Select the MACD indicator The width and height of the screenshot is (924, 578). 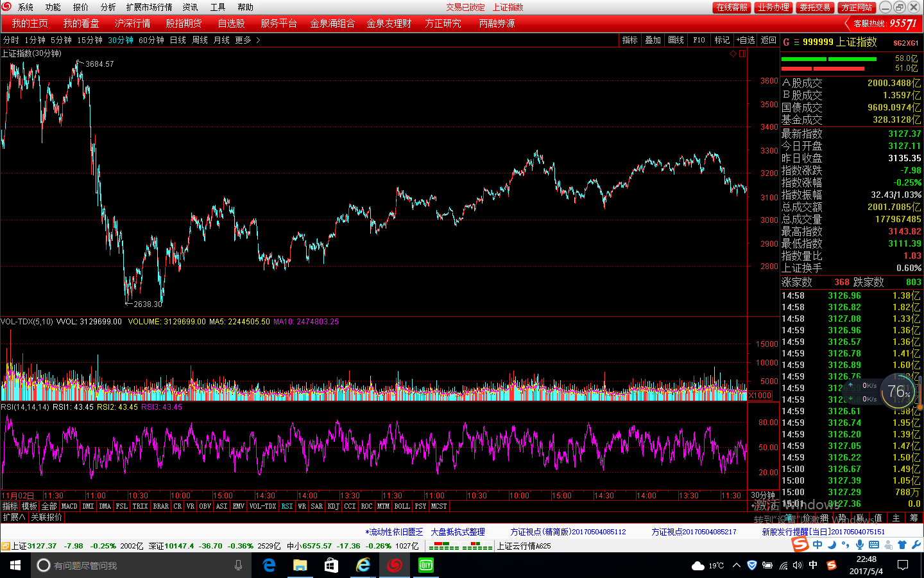(x=69, y=506)
